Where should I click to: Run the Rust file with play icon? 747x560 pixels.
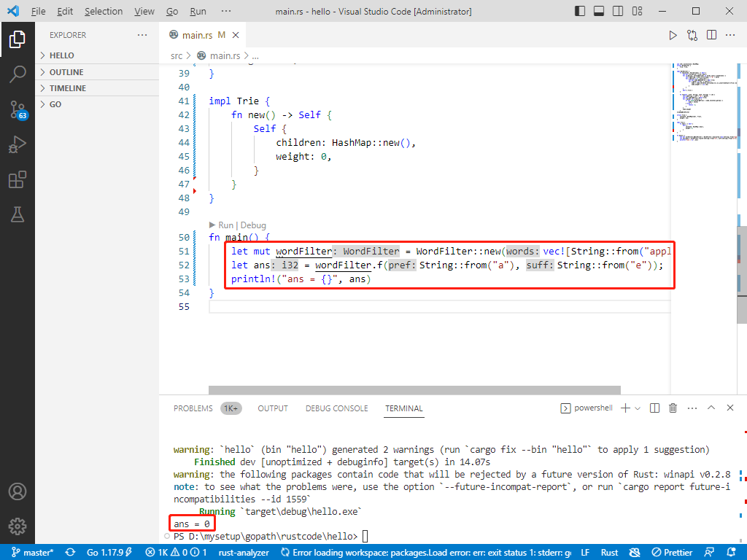(673, 35)
